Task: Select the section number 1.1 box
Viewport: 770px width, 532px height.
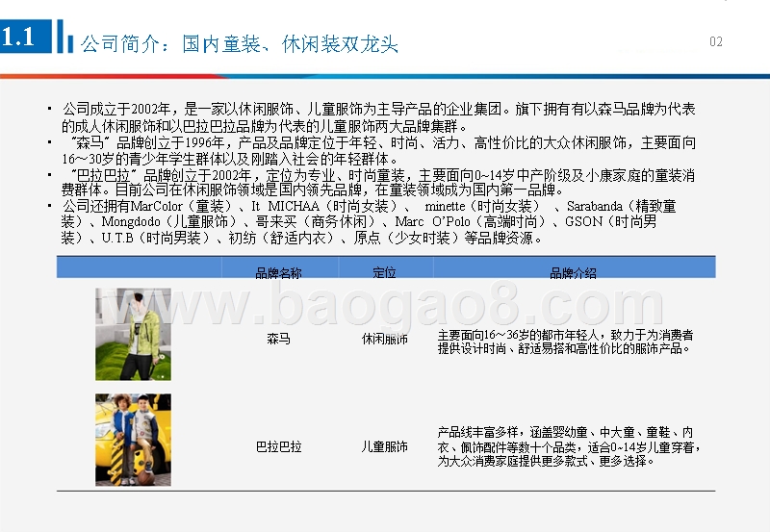Action: (x=26, y=37)
